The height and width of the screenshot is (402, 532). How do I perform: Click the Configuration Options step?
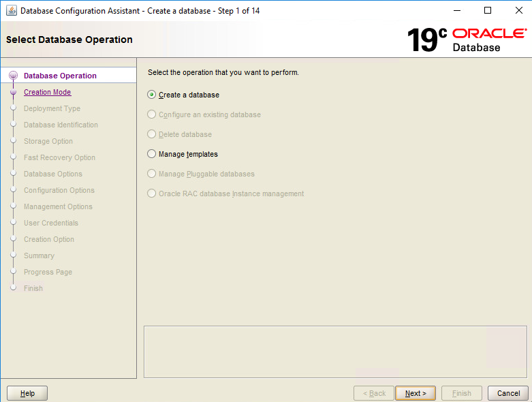coord(59,190)
